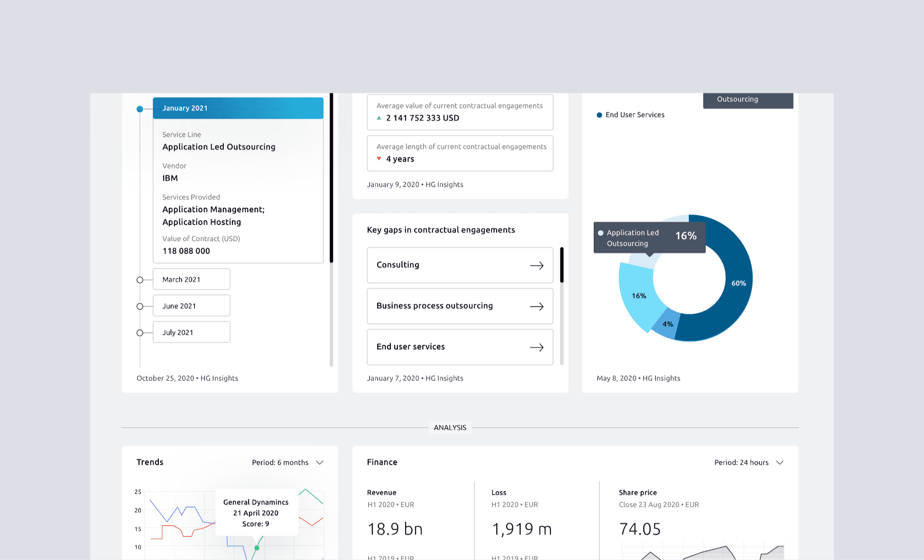Select the July 2021 timeline node circle
924x560 pixels.
point(140,333)
